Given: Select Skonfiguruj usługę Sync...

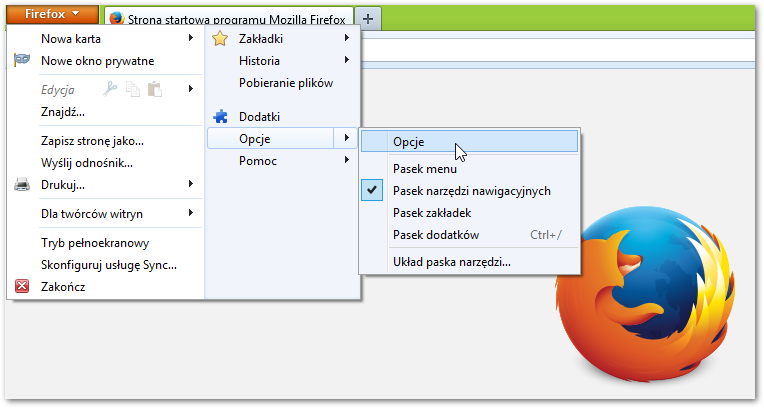Looking at the screenshot, I should click(x=109, y=265).
